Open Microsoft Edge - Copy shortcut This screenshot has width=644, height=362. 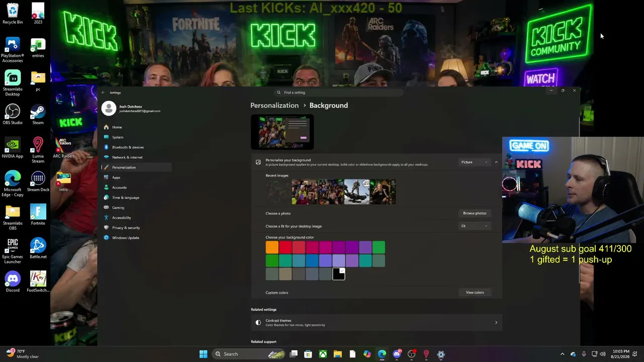(13, 184)
